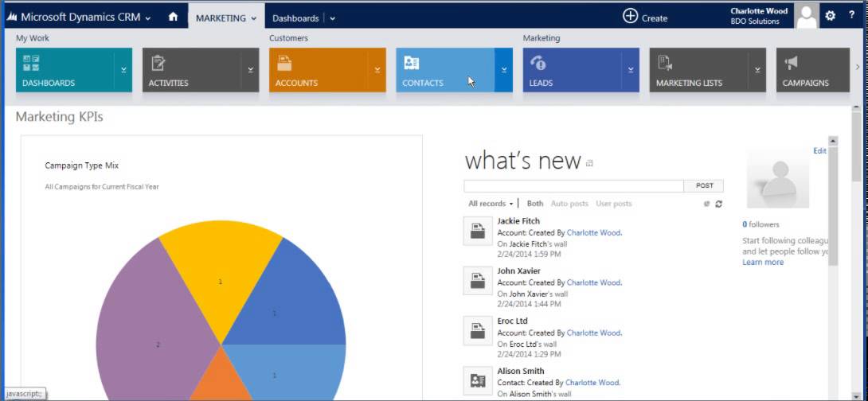This screenshot has height=401, width=868.
Task: Go to Home via house icon
Action: 174,18
